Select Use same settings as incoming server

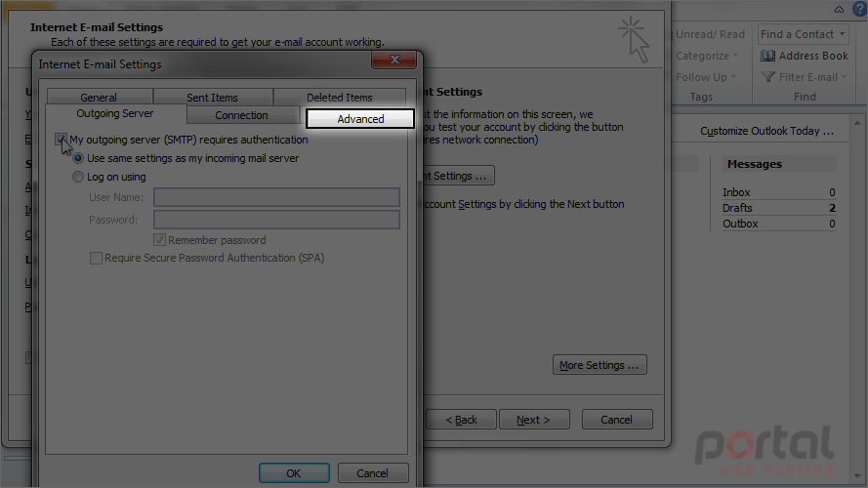tap(78, 158)
